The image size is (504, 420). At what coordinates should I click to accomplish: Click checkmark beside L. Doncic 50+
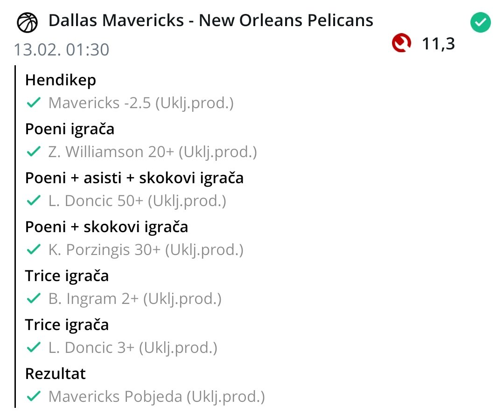pos(34,201)
